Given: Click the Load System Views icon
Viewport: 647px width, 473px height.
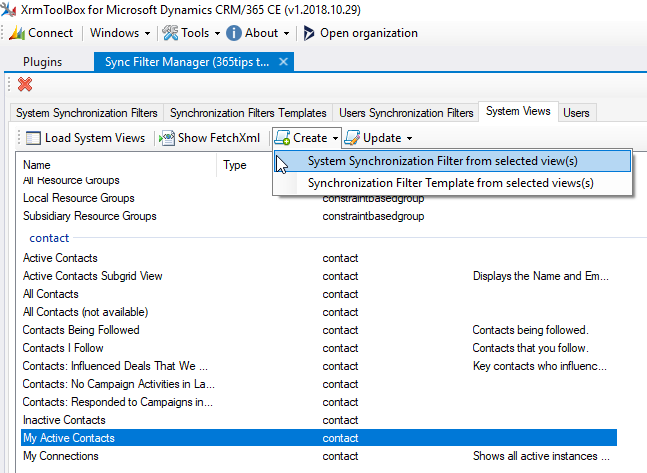Looking at the screenshot, I should coord(33,137).
